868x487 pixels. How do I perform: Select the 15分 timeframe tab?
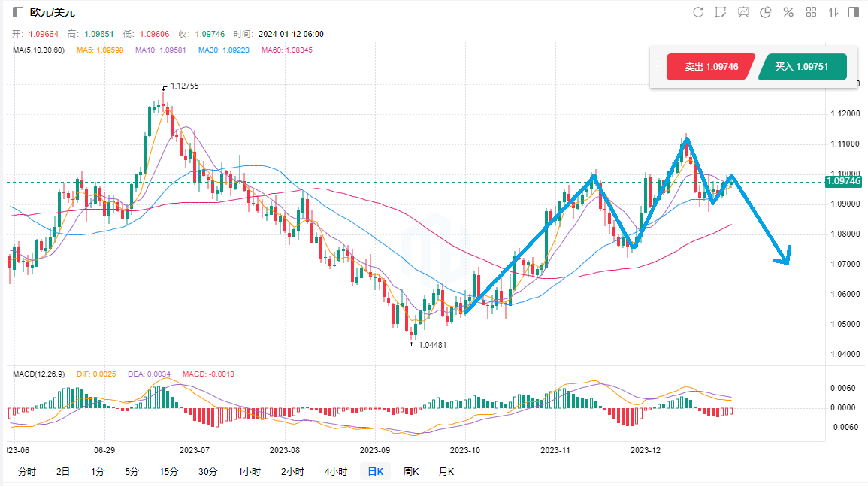tap(169, 472)
